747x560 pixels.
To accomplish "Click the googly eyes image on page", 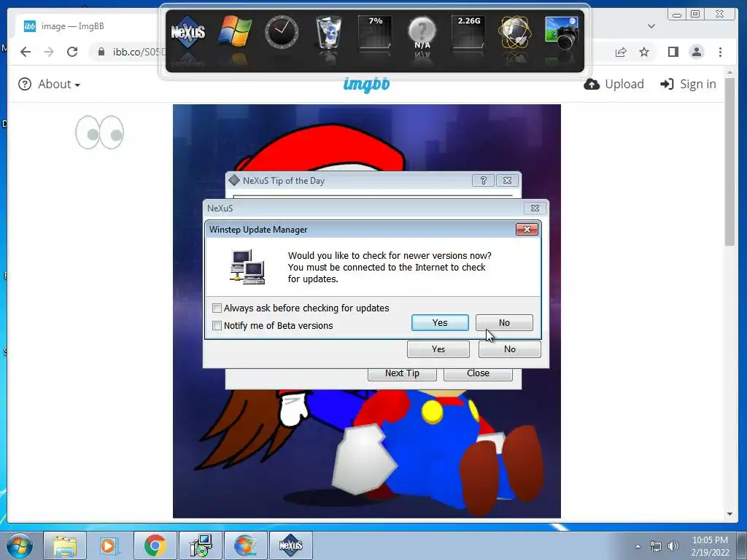I will click(x=99, y=133).
